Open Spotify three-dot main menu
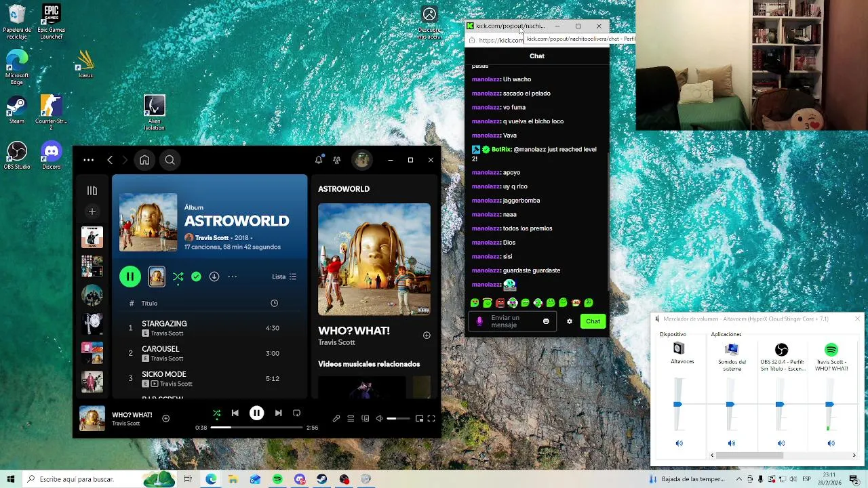The width and height of the screenshot is (868, 488). 89,160
